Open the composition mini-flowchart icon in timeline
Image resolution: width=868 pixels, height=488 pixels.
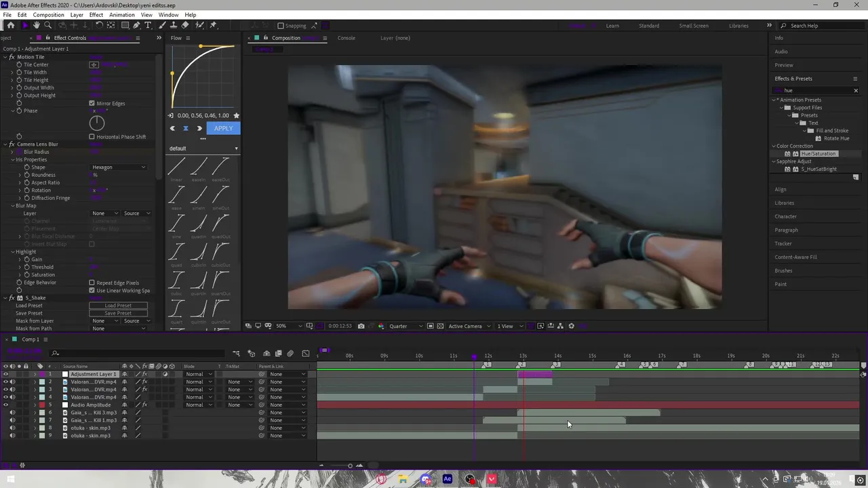(236, 354)
